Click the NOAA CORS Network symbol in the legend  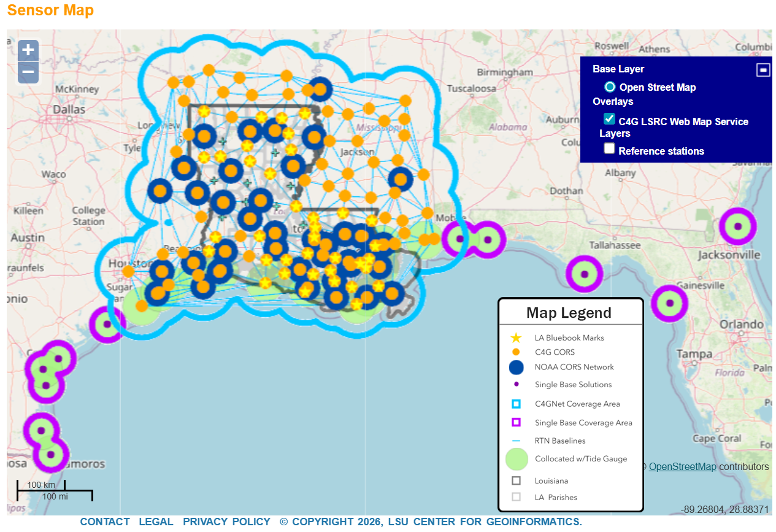(x=517, y=367)
